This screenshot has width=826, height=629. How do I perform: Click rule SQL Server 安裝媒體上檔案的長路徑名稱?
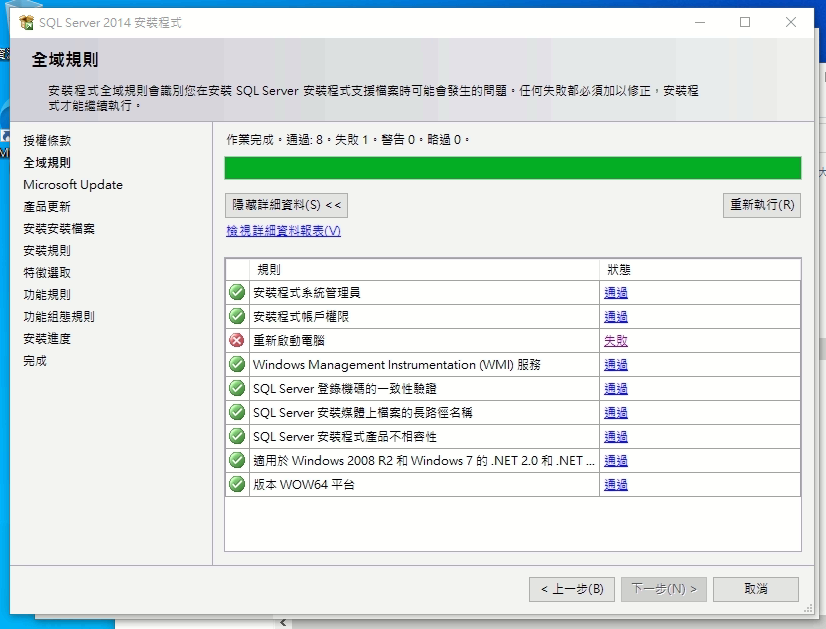(x=362, y=412)
